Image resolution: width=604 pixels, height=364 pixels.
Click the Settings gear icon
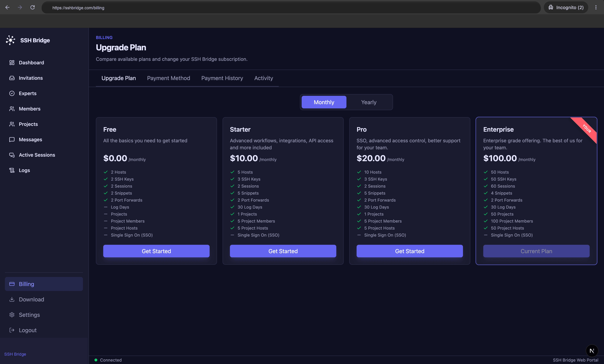(x=12, y=315)
